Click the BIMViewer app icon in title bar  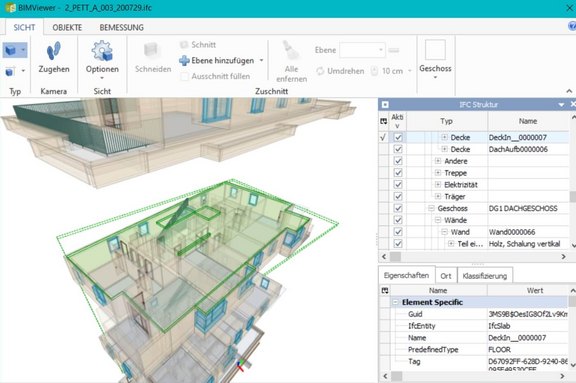point(10,8)
